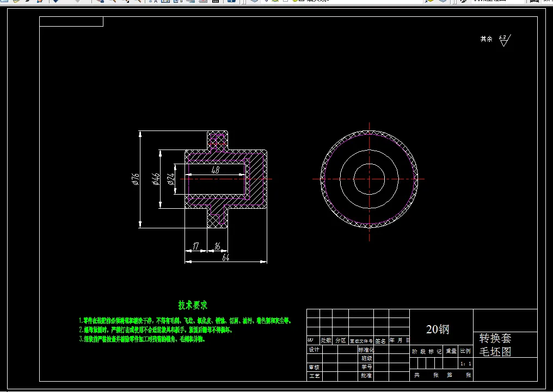Pick the 17 width dimension text

196,246
